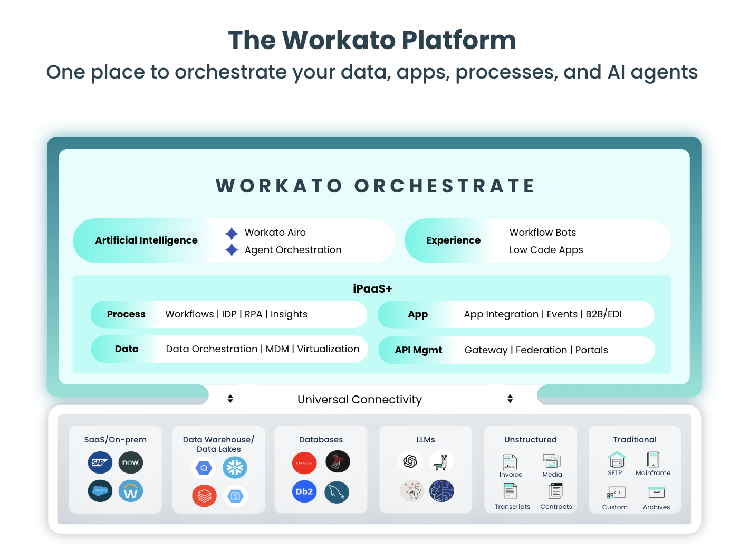Select the red Oracle logo
Viewport: 730px width, 560px height.
[304, 462]
